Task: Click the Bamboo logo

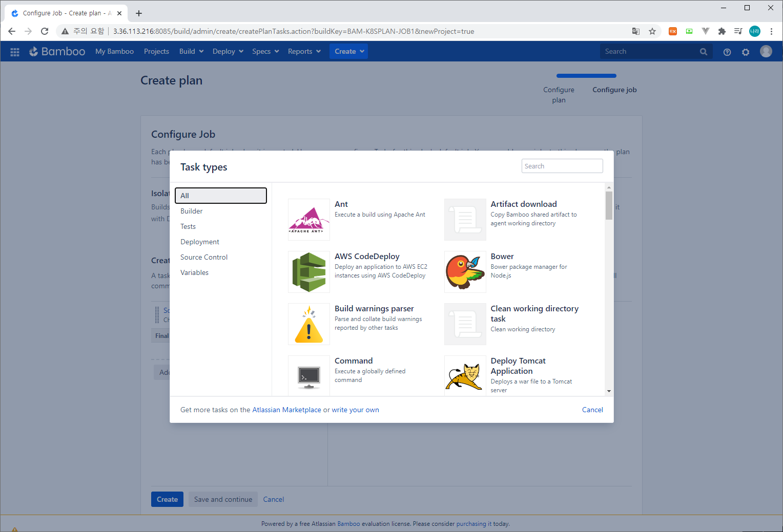Action: tap(57, 51)
